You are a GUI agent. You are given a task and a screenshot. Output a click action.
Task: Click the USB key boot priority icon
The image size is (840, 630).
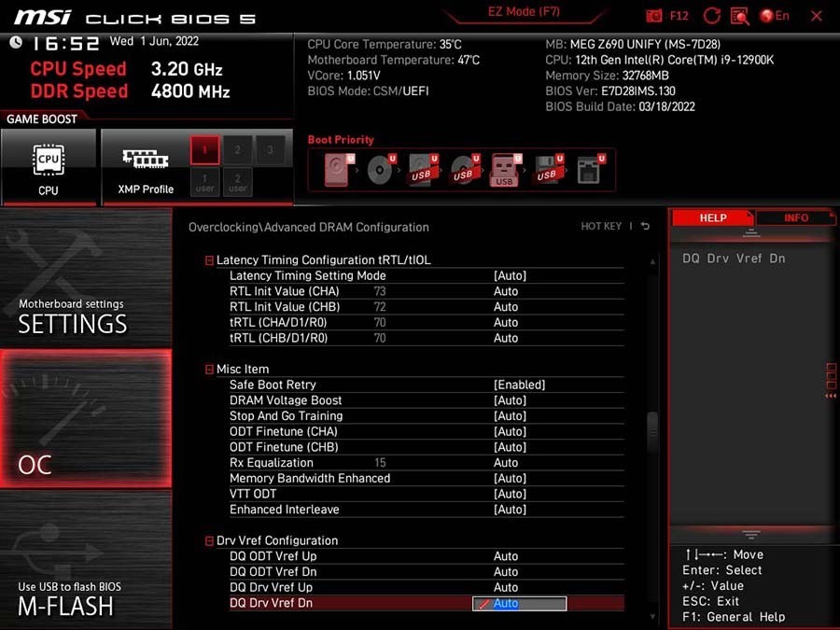coord(505,170)
